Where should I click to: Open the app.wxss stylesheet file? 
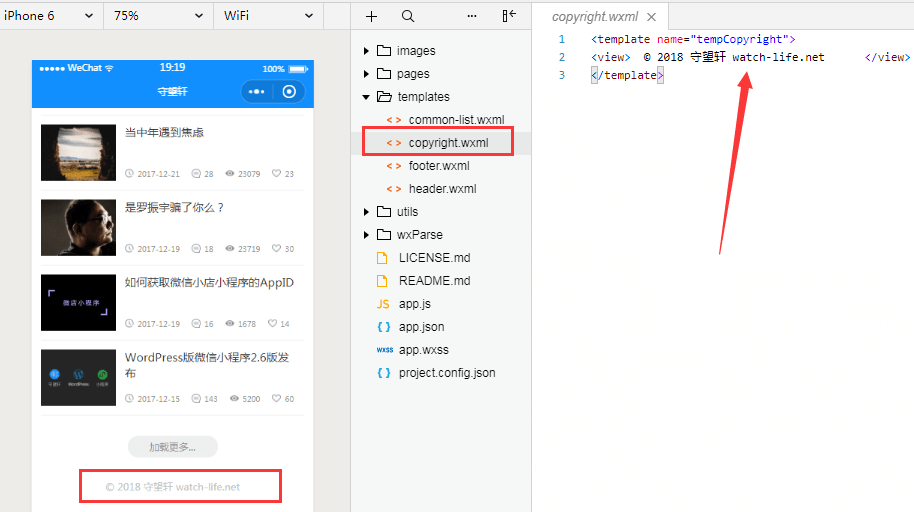[x=421, y=350]
